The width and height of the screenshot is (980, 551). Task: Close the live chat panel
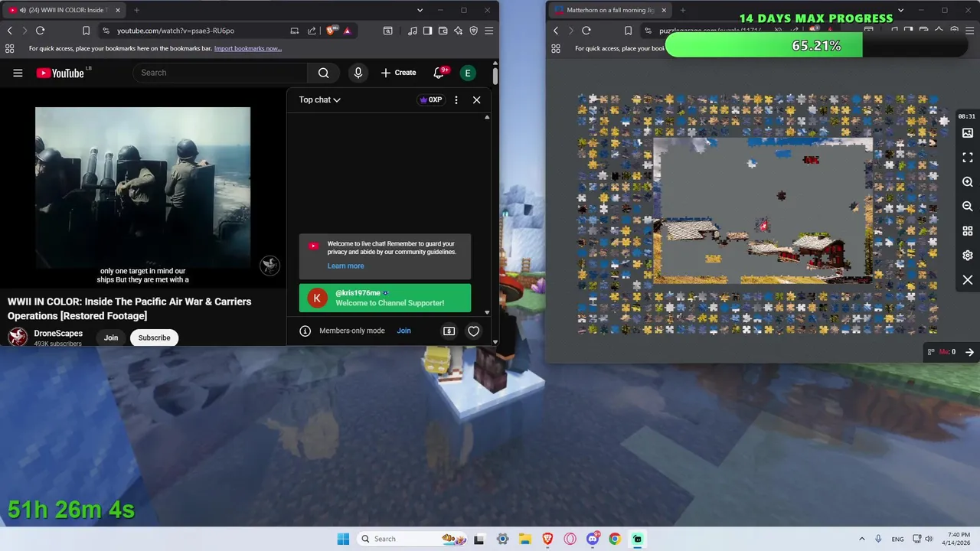[x=476, y=99]
